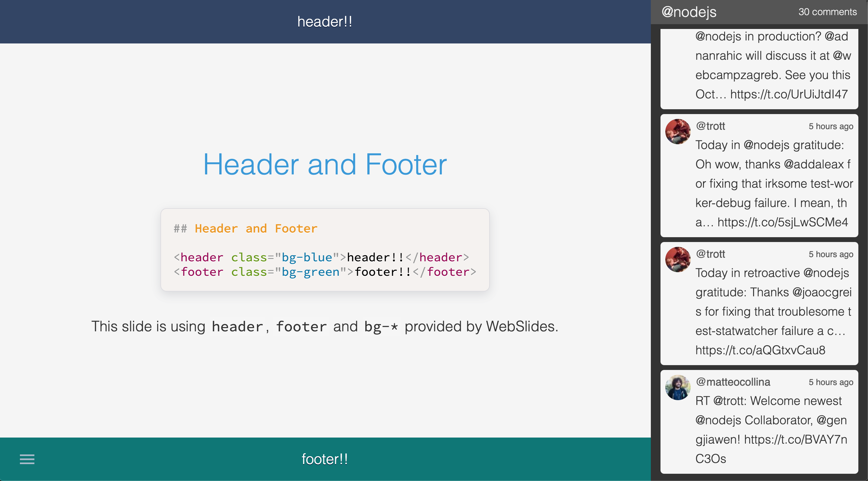Open the @nodejs sidebar title

point(689,12)
